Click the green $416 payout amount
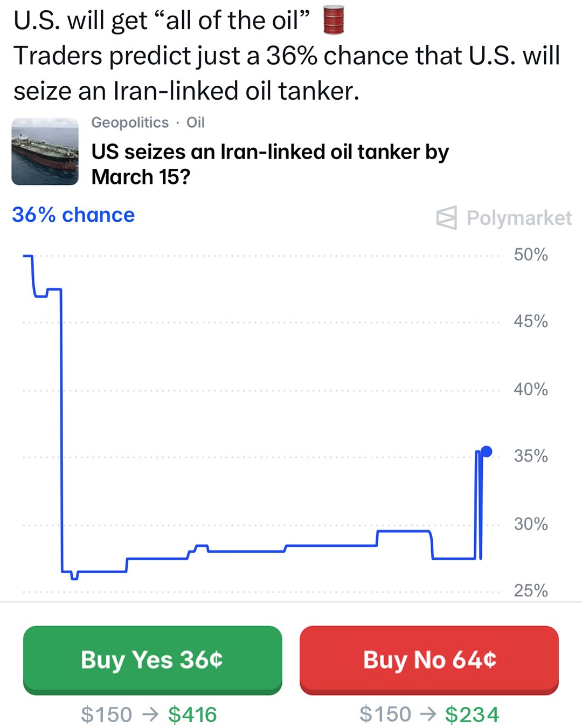The width and height of the screenshot is (582, 728). coord(192,715)
